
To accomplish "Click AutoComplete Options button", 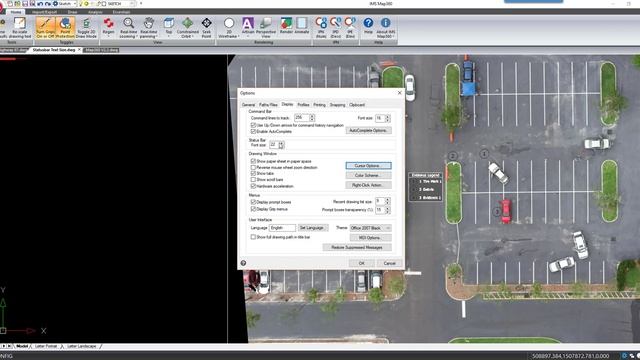I will pyautogui.click(x=369, y=131).
